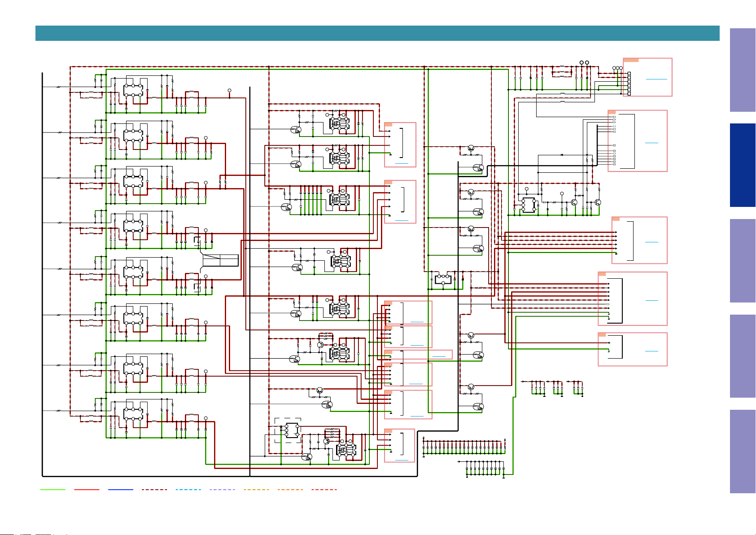The width and height of the screenshot is (756, 535).
Task: Select the cyan dashed legend line
Action: coord(188,490)
